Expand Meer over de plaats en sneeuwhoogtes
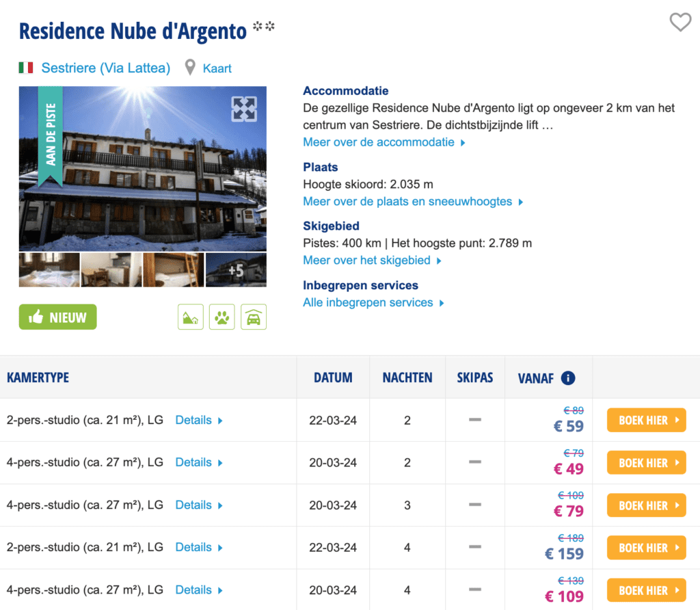Screen dimensions: 700x610 412,202
